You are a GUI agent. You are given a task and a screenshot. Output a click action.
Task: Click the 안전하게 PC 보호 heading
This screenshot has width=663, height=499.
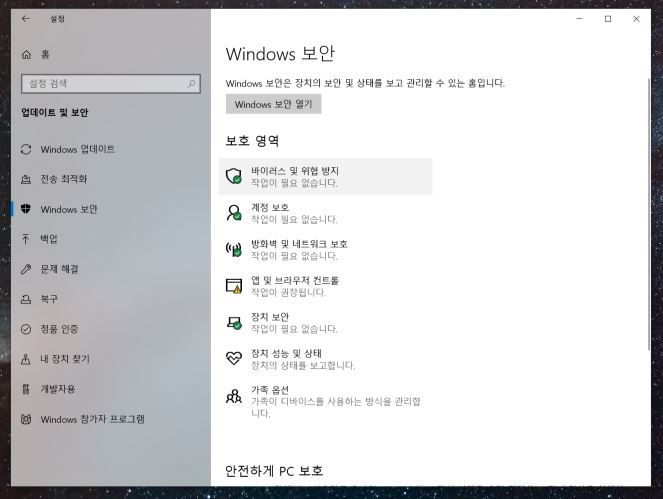pyautogui.click(x=274, y=471)
